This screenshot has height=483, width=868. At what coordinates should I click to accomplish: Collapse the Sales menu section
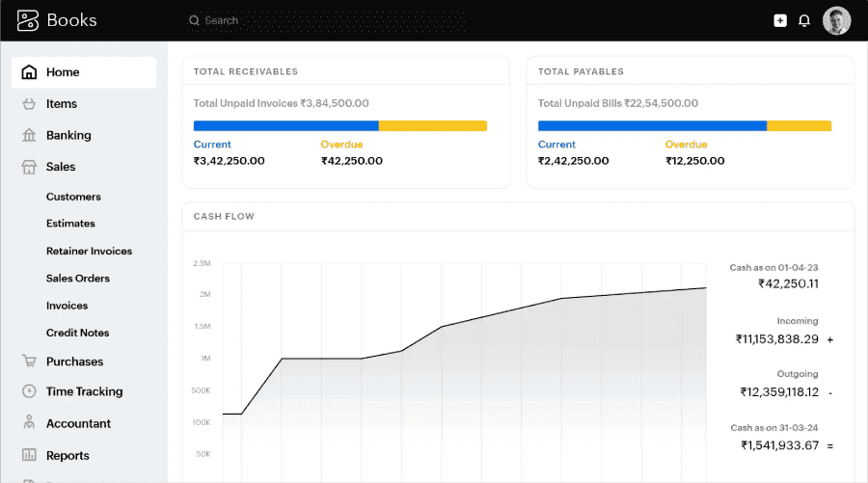click(60, 167)
